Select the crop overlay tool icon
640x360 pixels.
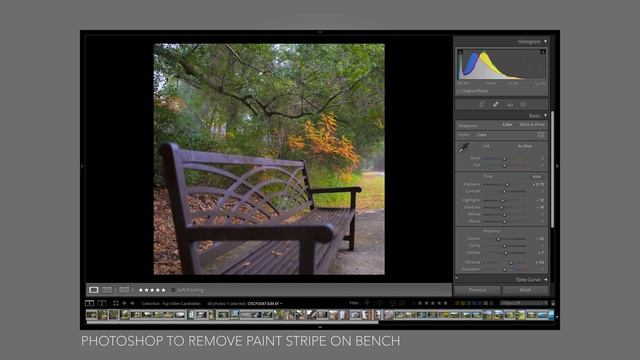point(482,104)
